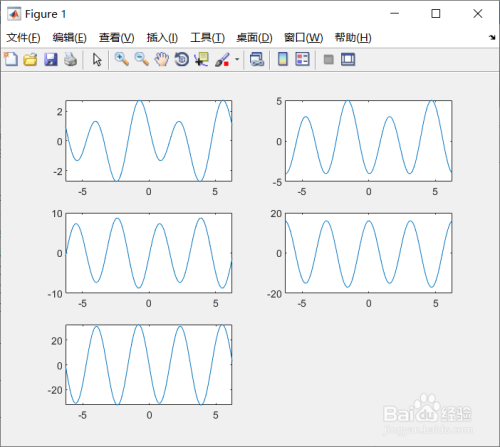Select top-right subplot ranging to 5
Image resolution: width=500 pixels, height=447 pixels.
[x=369, y=141]
